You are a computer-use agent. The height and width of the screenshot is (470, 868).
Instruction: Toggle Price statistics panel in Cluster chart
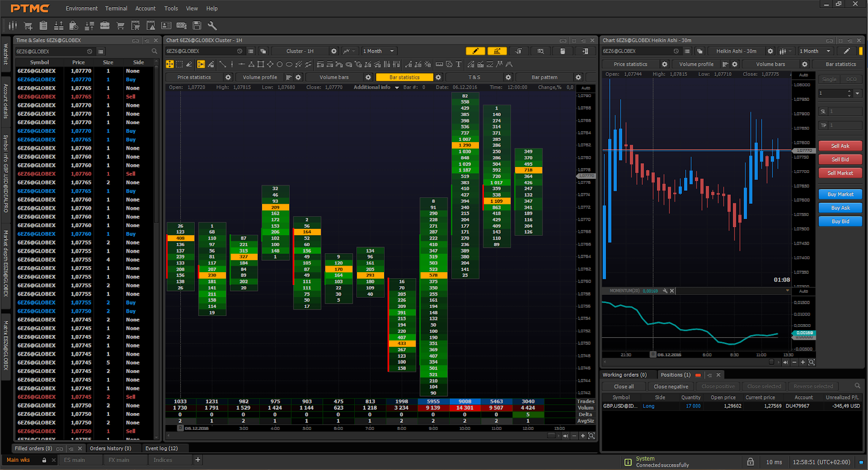(194, 78)
